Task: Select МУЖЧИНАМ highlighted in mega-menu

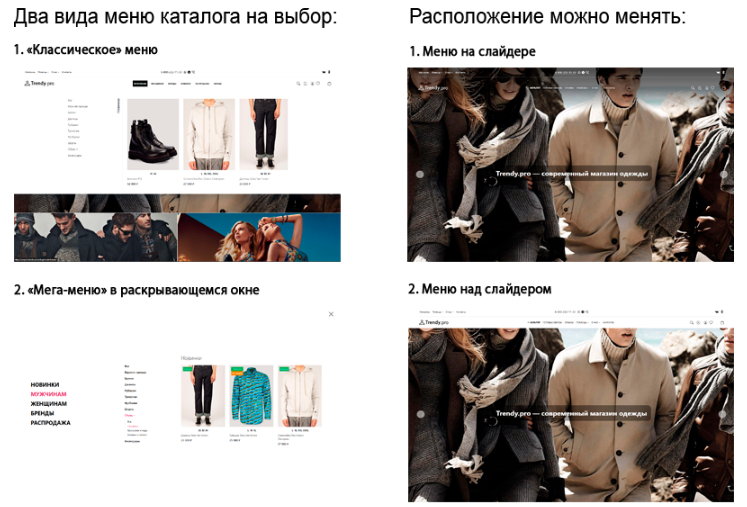Action: pyautogui.click(x=48, y=394)
